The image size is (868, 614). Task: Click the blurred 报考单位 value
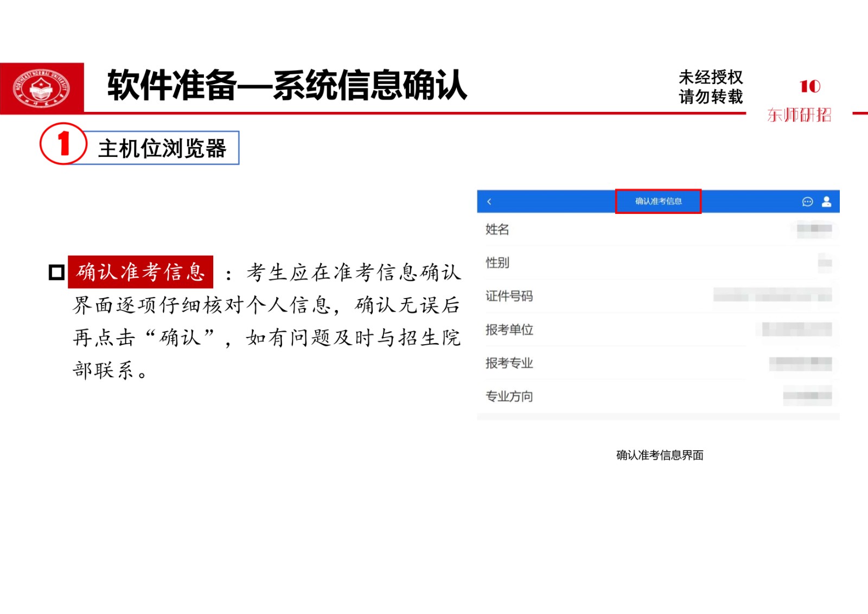tap(797, 329)
